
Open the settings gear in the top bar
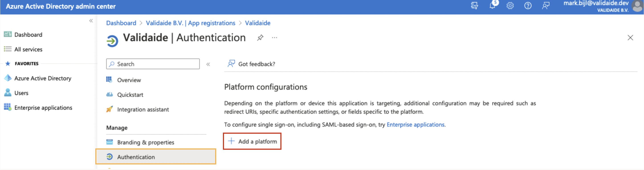510,6
